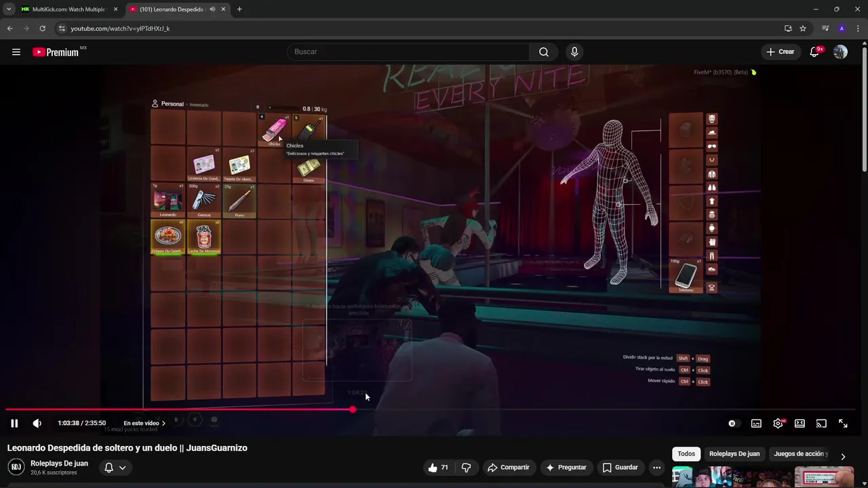Open the YouTube guide hamburger menu
This screenshot has width=868, height=488.
click(x=16, y=52)
